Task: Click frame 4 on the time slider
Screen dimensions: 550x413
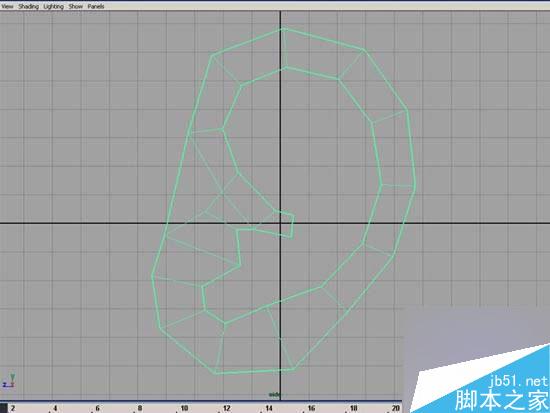Action: click(x=55, y=408)
